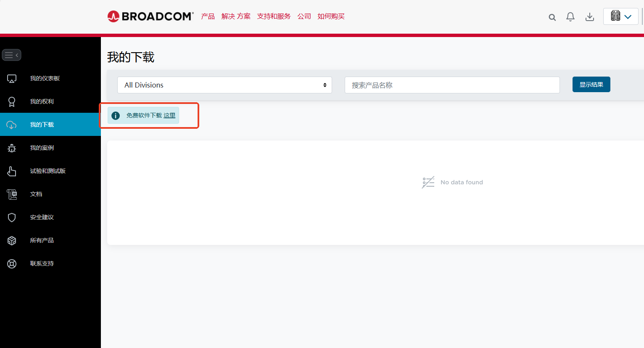Viewport: 644px width, 348px height.
Task: Select 我的下载 sidebar label
Action: pos(42,125)
